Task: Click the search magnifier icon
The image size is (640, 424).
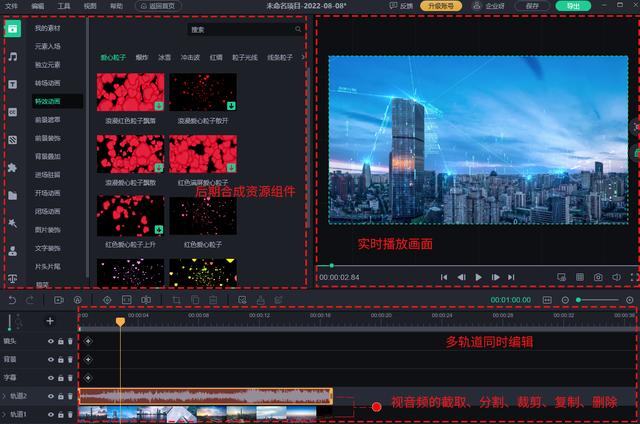Action: coord(298,29)
